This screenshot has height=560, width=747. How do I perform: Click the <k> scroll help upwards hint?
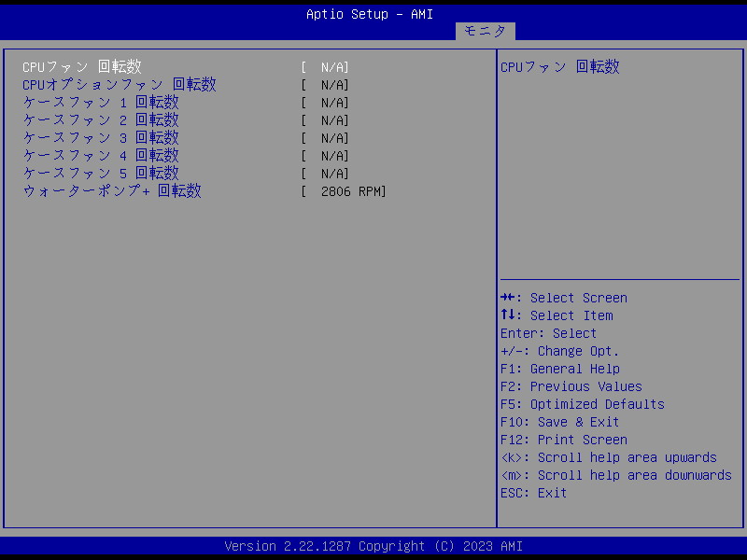pos(609,457)
